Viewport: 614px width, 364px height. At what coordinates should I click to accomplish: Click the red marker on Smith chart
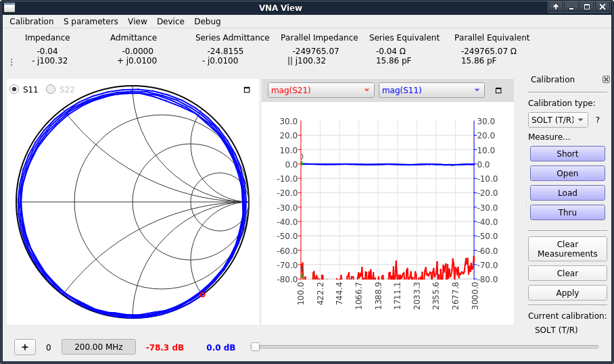(202, 294)
